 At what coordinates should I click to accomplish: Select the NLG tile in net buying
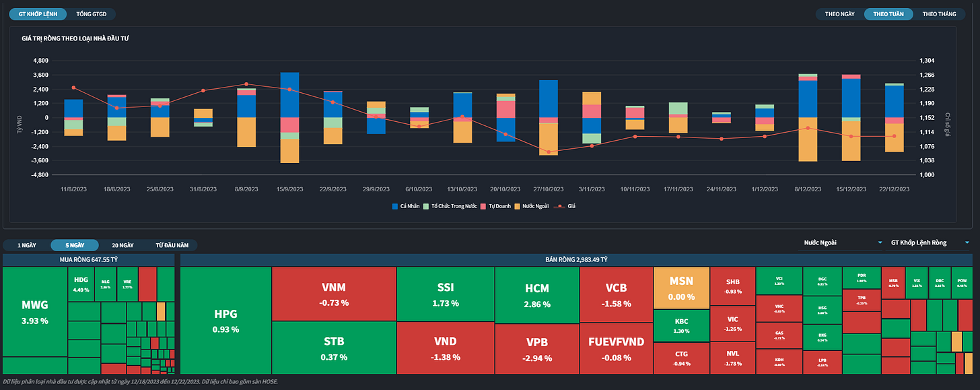tap(105, 284)
